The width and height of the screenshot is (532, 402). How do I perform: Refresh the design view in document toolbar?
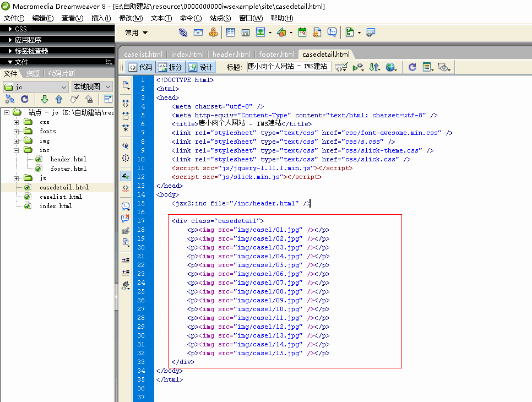[412, 67]
